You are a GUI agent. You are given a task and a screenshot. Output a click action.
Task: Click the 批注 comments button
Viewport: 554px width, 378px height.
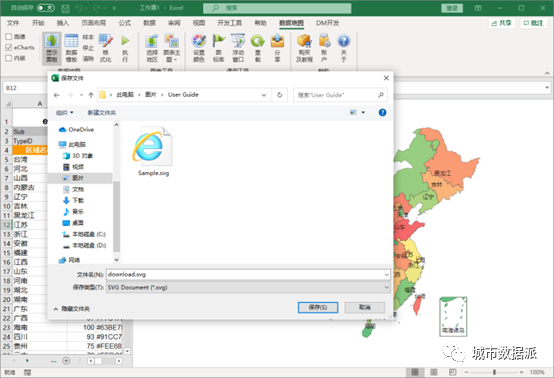tap(533, 23)
